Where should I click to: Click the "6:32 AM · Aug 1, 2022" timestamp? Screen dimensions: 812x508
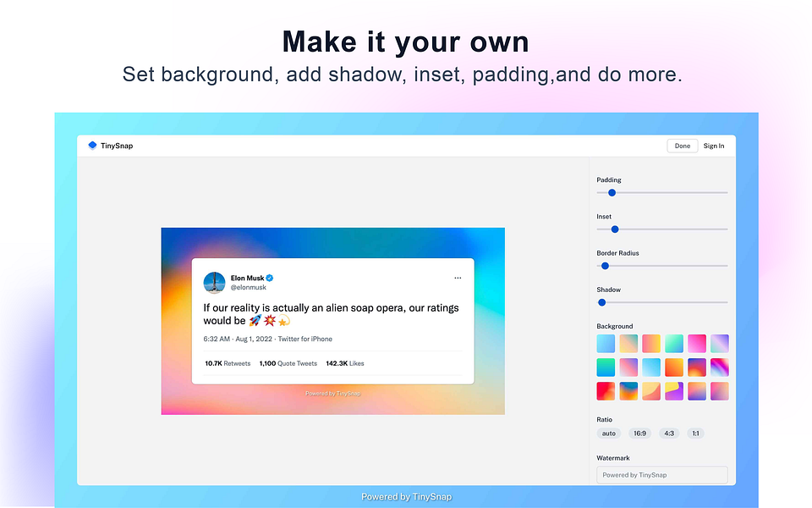pyautogui.click(x=238, y=339)
